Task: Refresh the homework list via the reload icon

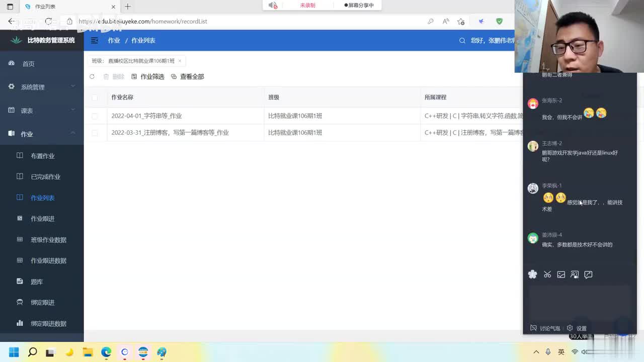Action: coord(92,76)
